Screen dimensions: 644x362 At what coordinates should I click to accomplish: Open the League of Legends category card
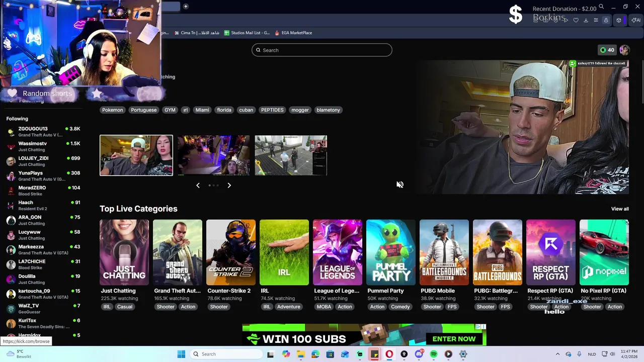click(338, 252)
